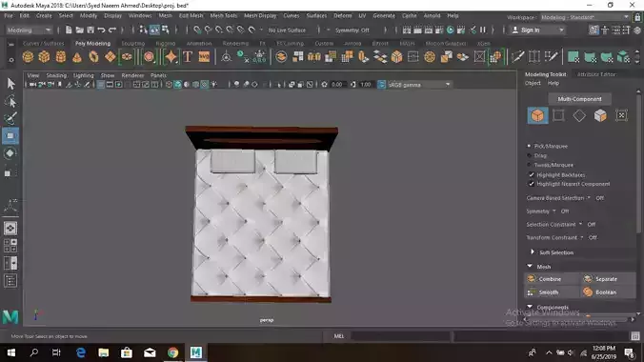Open the Workspace selector dropdown
644x362 pixels.
(x=585, y=17)
